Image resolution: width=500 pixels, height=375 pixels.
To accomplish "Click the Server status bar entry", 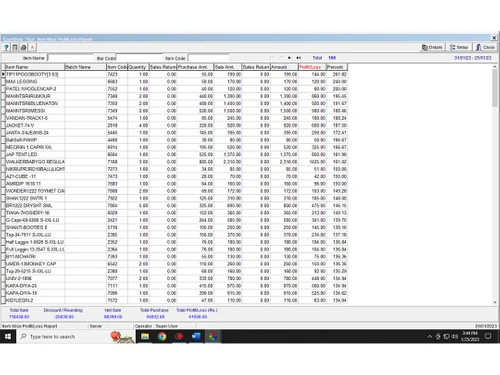I will coord(96,326).
